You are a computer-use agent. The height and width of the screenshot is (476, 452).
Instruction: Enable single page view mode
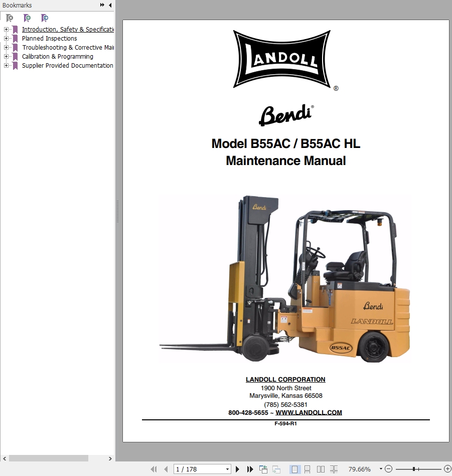click(x=294, y=469)
